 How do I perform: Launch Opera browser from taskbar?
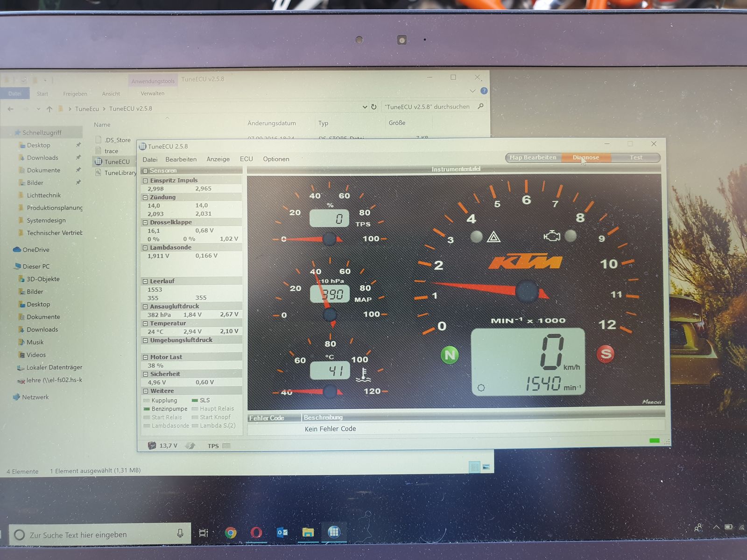(x=256, y=532)
